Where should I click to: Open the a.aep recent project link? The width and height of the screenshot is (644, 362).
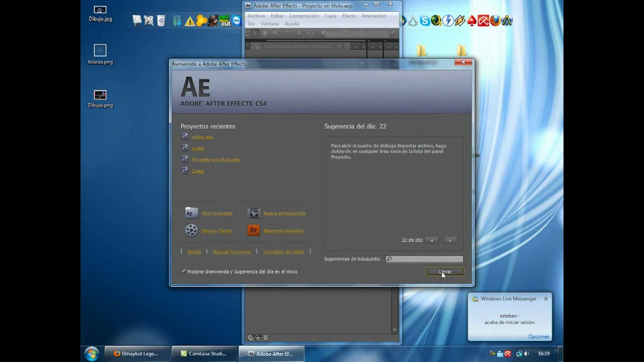[x=198, y=148]
